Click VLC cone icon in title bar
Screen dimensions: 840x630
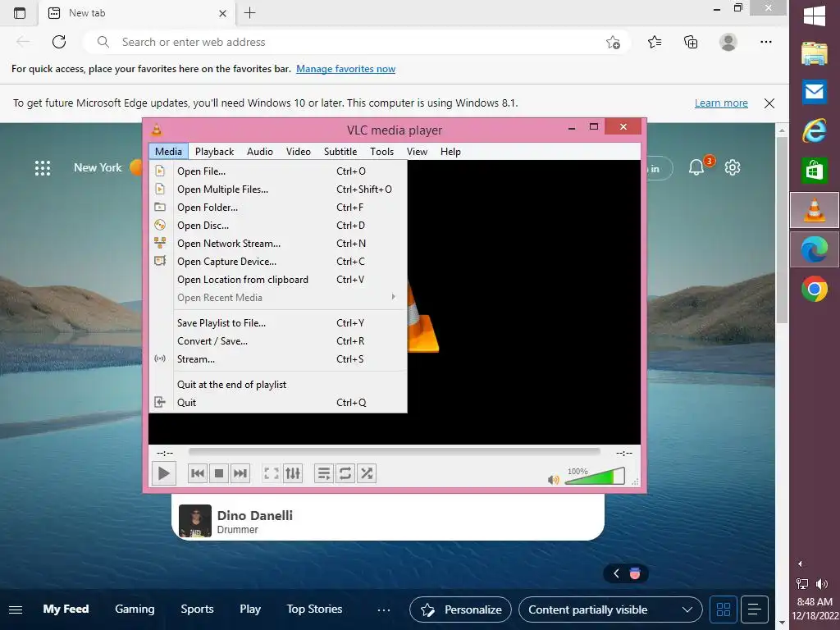point(157,130)
